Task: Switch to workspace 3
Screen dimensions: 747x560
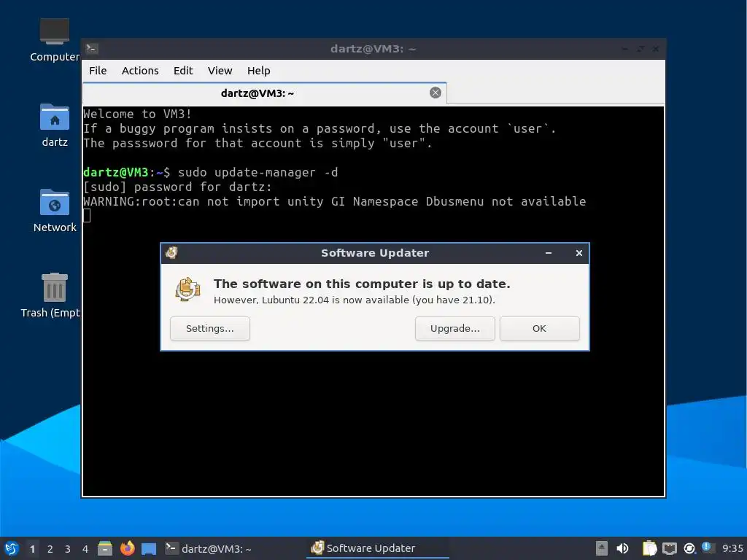Action: coord(68,549)
